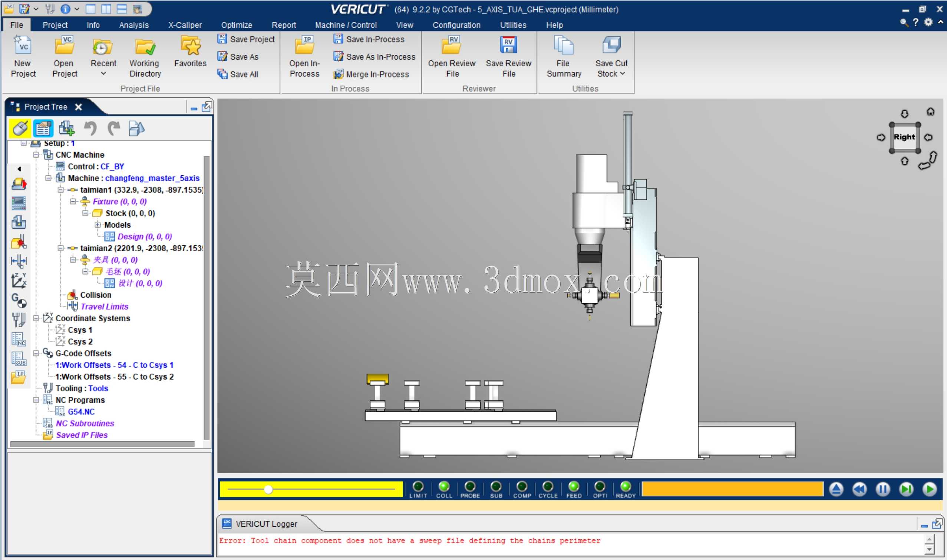Screen dimensions: 947x560
Task: Rotate view with the spin arrow icon
Action: point(928,161)
